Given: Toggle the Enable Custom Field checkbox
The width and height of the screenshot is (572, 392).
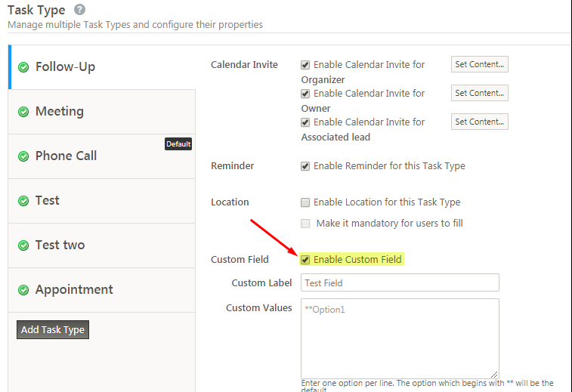Looking at the screenshot, I should (305, 260).
